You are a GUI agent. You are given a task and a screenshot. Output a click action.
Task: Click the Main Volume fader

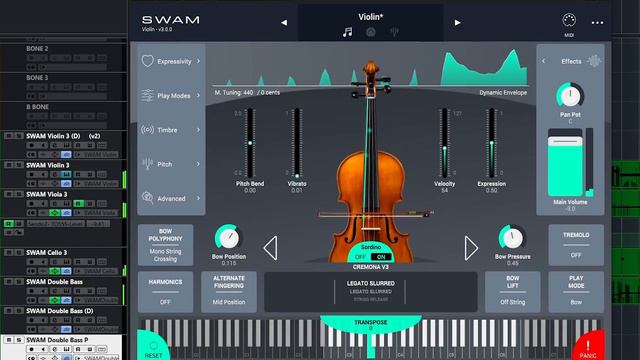(x=565, y=163)
